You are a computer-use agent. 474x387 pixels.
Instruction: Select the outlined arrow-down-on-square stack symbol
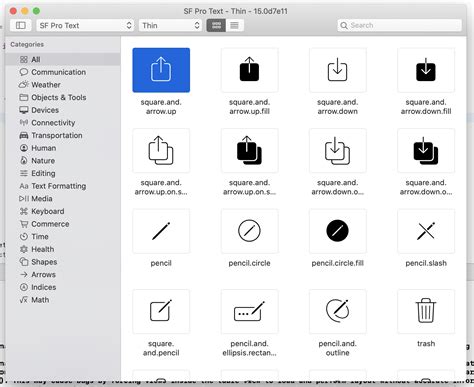pos(338,151)
